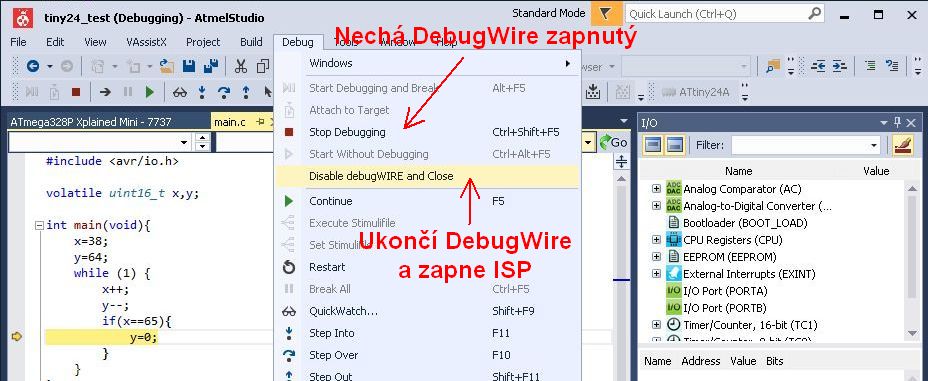Click the Increase Indent toolbar icon
928x381 pixels.
coord(839,66)
